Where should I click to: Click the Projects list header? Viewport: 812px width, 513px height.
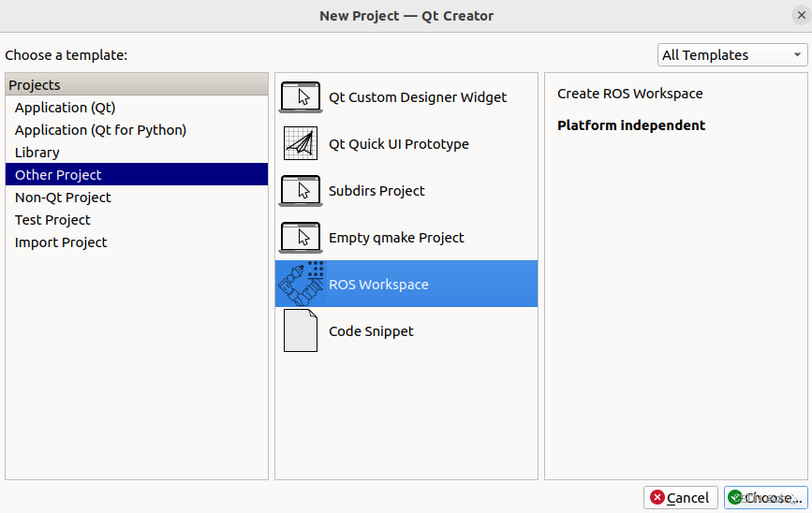click(137, 84)
